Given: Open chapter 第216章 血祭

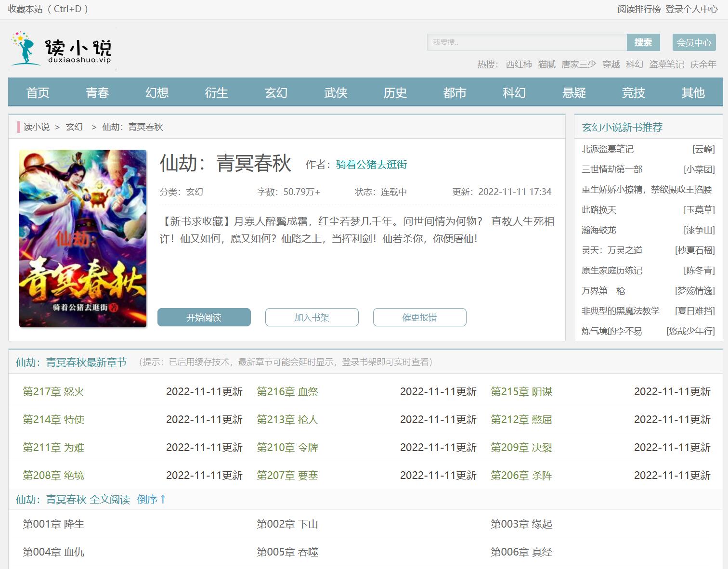Looking at the screenshot, I should (x=287, y=392).
